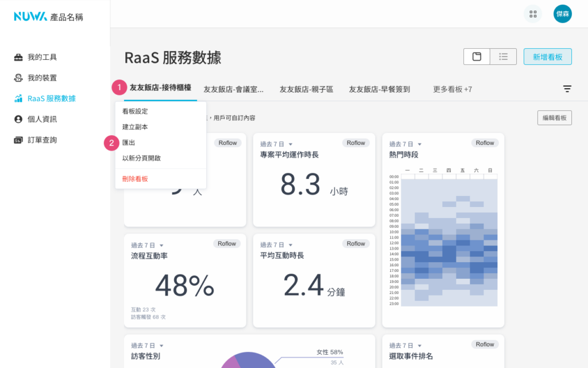This screenshot has width=588, height=368.
Task: Expand 更多看板 +7 list
Action: [x=452, y=89]
